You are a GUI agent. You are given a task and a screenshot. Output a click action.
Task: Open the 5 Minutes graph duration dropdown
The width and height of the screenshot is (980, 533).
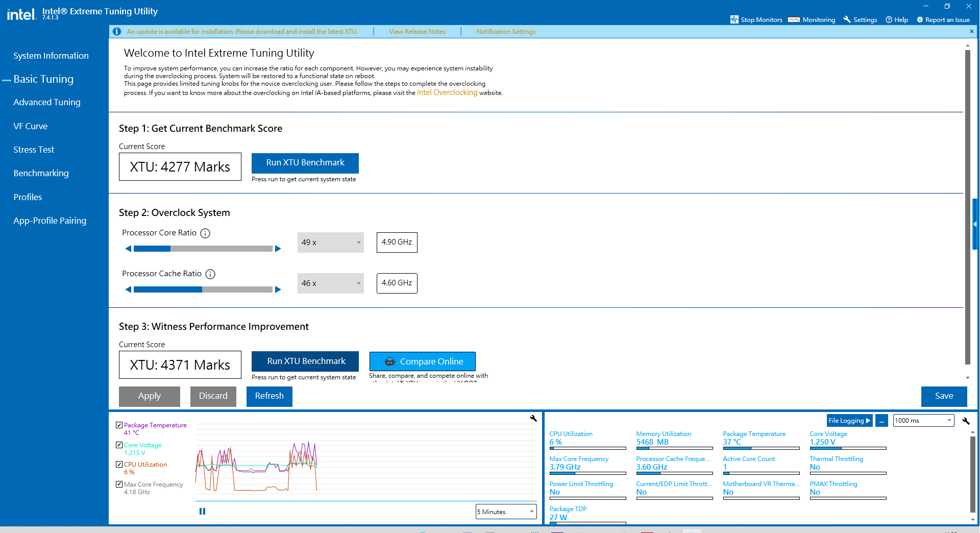506,512
